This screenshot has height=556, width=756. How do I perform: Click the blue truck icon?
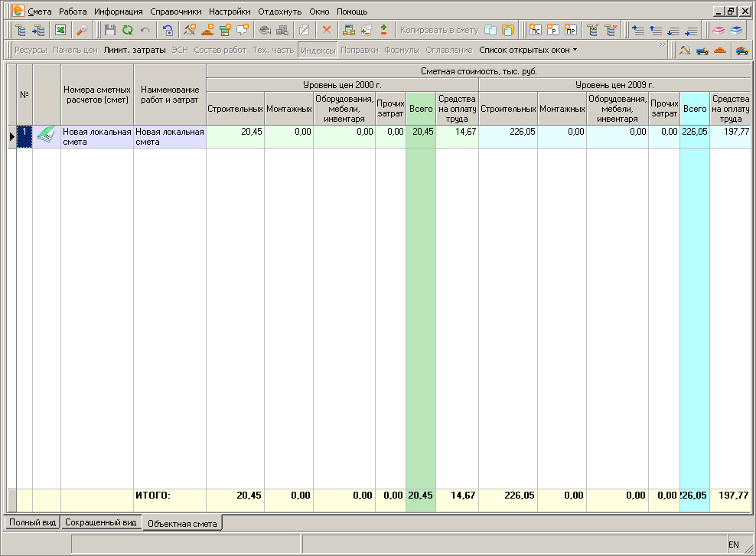[x=702, y=50]
